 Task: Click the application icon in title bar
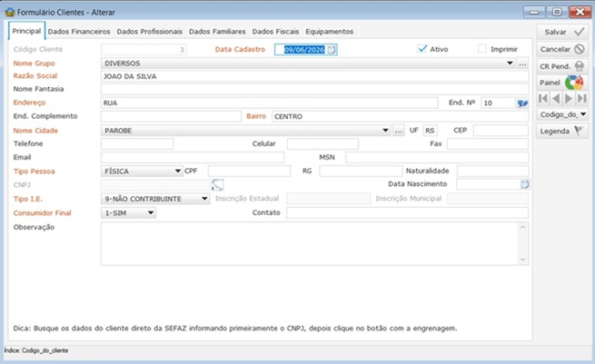tap(9, 12)
